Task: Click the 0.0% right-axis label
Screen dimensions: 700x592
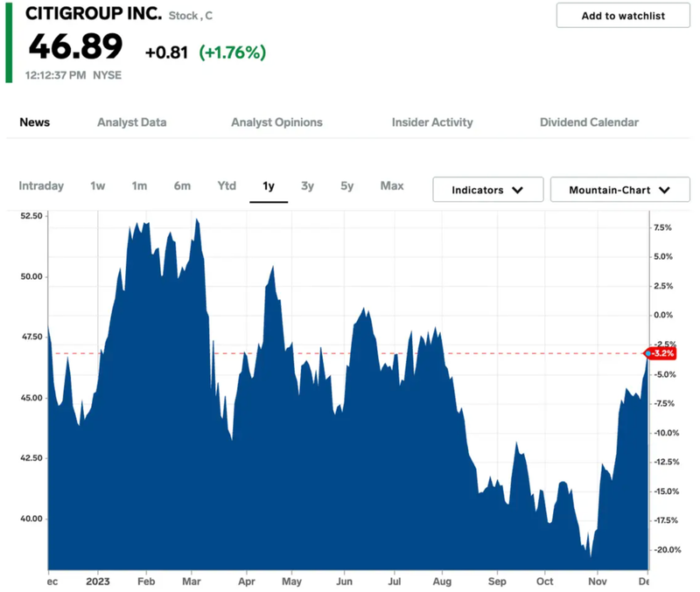Action: (x=663, y=315)
